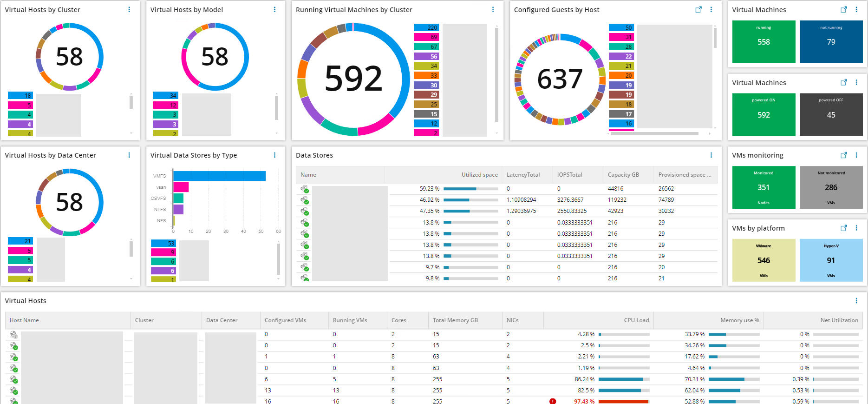868x404 pixels.
Task: Click the VMFS bar in data stores chart
Action: click(219, 176)
